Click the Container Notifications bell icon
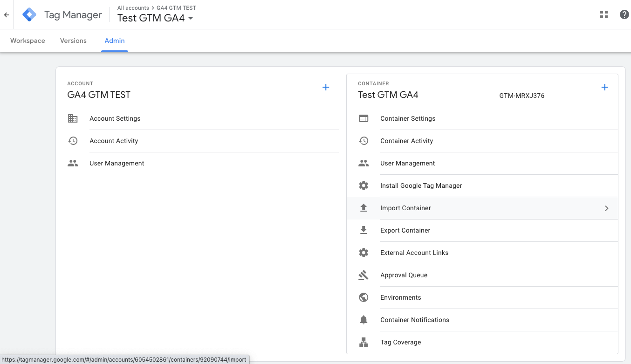 click(364, 320)
